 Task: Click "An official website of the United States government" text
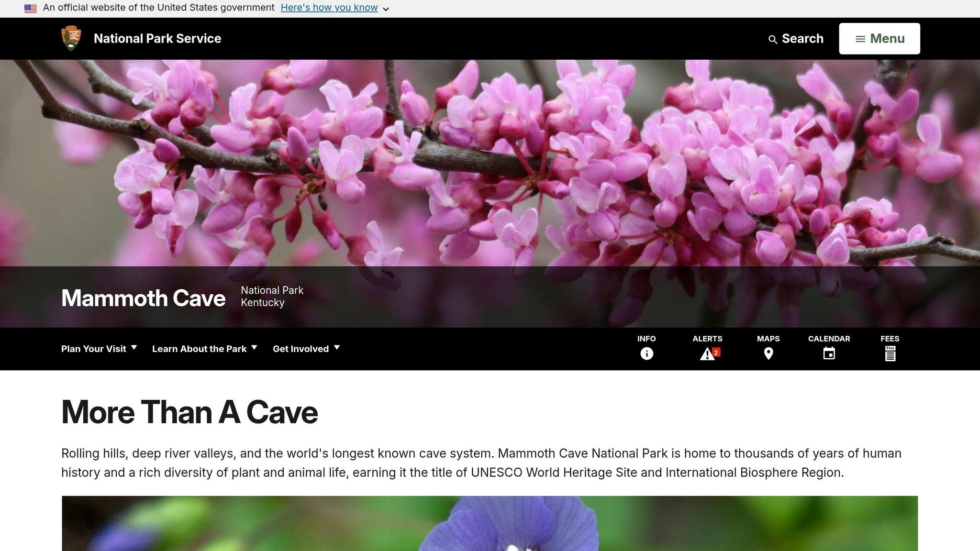click(159, 8)
